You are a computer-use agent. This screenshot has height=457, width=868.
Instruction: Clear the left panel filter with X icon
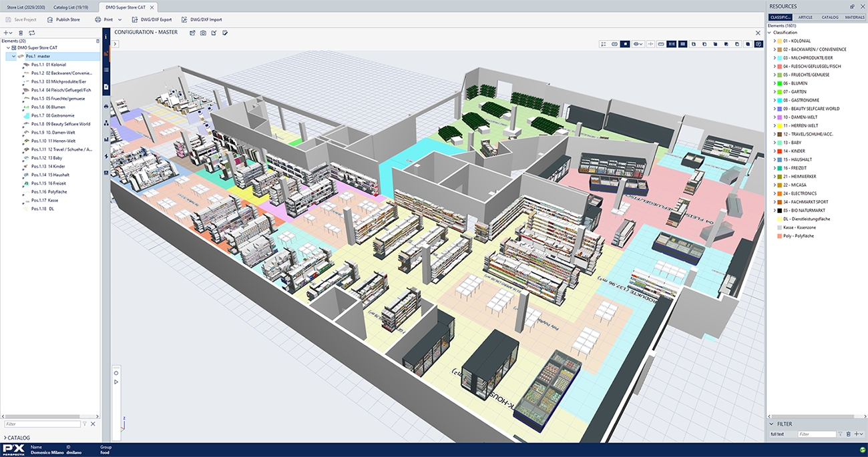93,424
